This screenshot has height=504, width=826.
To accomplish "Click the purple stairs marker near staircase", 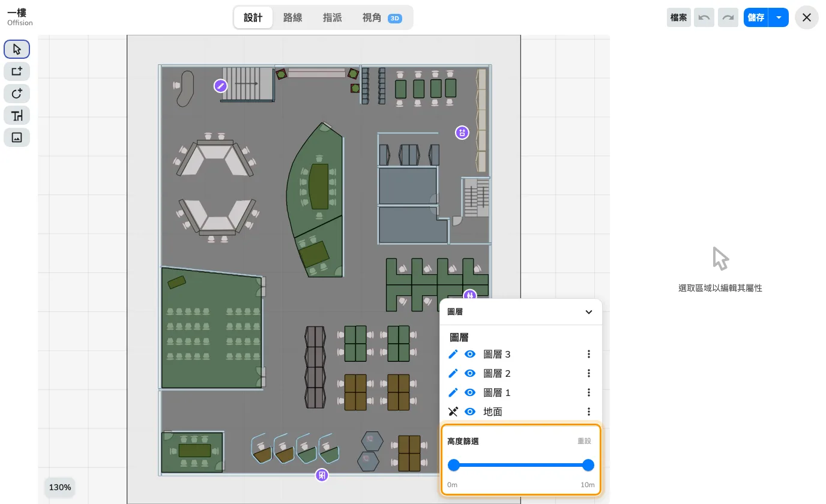I will point(221,86).
